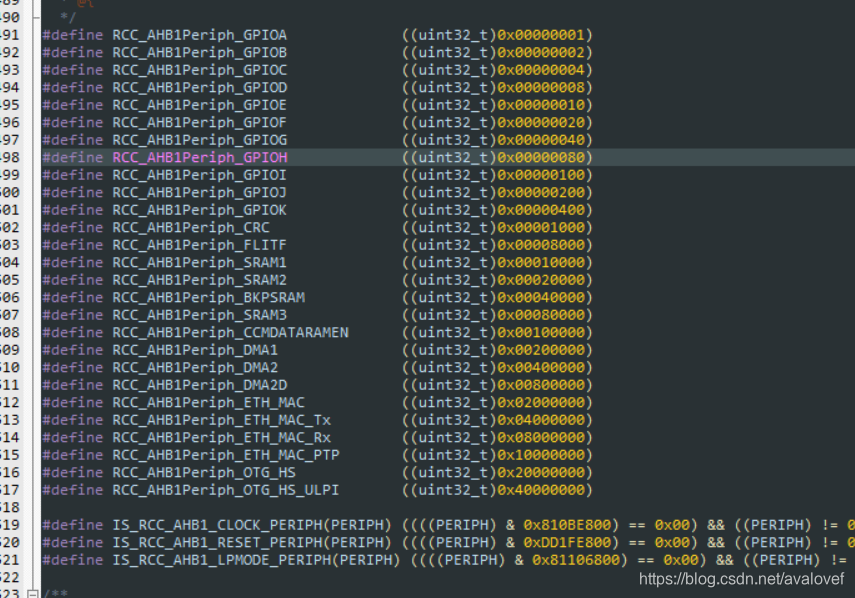Click the RCC_AHB1Periph_GPIOD define name
This screenshot has height=598, width=855.
pyautogui.click(x=200, y=88)
